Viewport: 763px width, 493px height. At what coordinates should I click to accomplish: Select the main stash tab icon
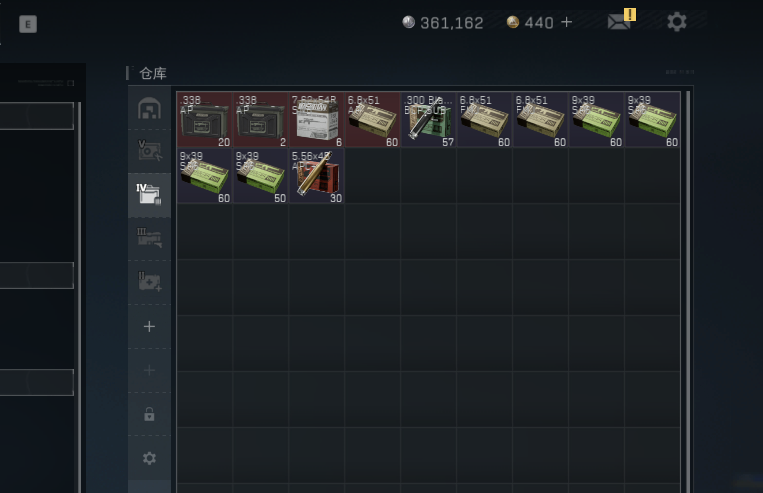149,108
